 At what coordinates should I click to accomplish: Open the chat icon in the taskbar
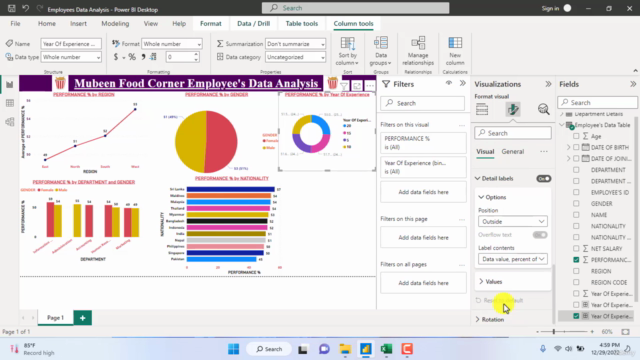324,349
